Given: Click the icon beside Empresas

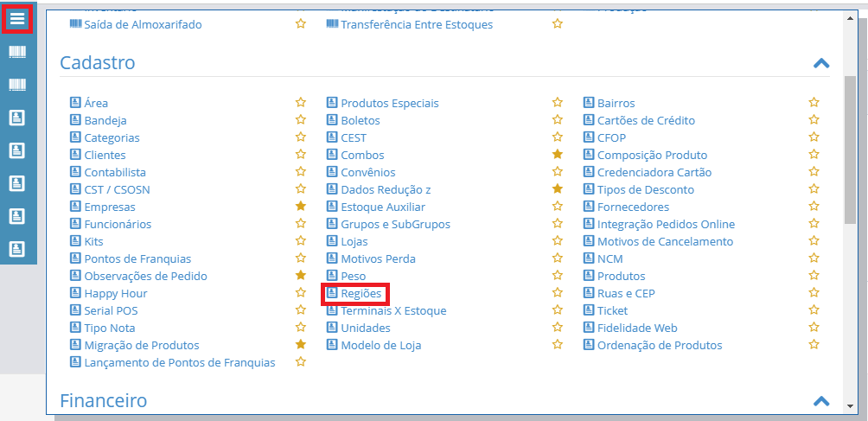Looking at the screenshot, I should 75,207.
